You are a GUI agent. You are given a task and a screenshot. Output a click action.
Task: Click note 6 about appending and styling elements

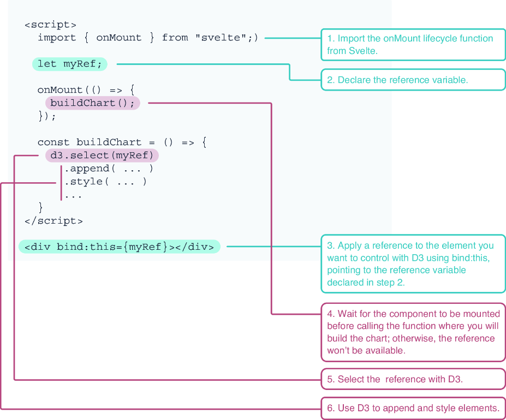point(413,408)
